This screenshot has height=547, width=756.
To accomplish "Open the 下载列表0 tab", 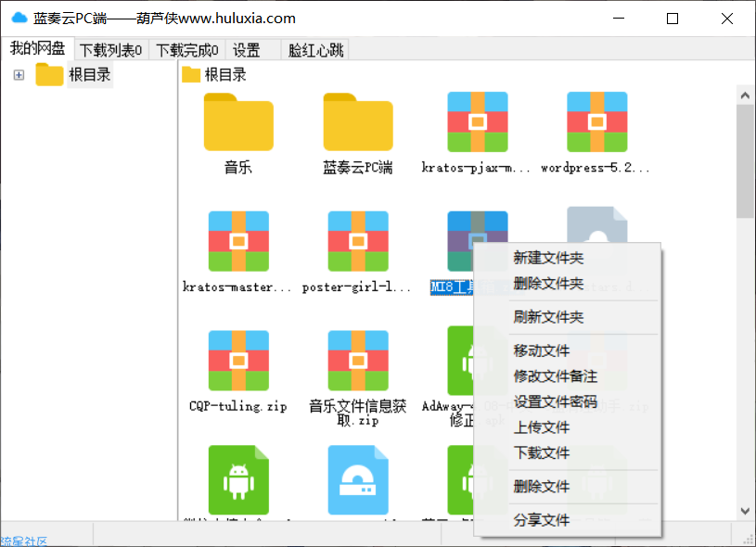I will coord(111,50).
